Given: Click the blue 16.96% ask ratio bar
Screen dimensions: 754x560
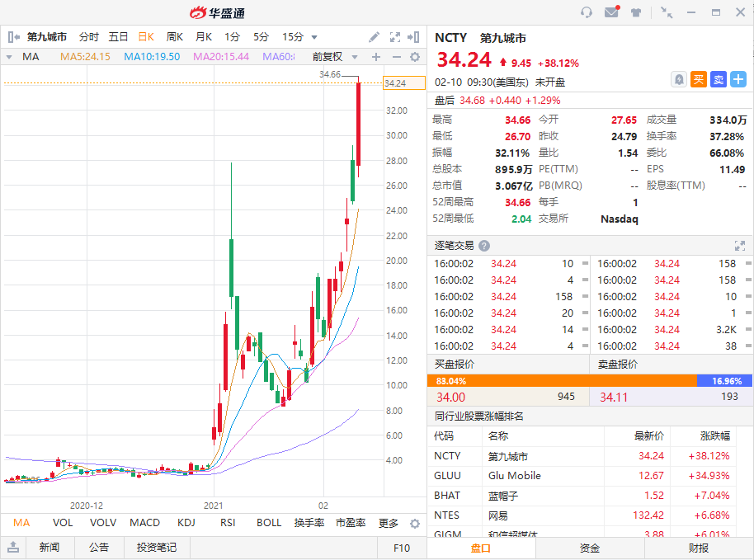Looking at the screenshot, I should click(x=724, y=381).
